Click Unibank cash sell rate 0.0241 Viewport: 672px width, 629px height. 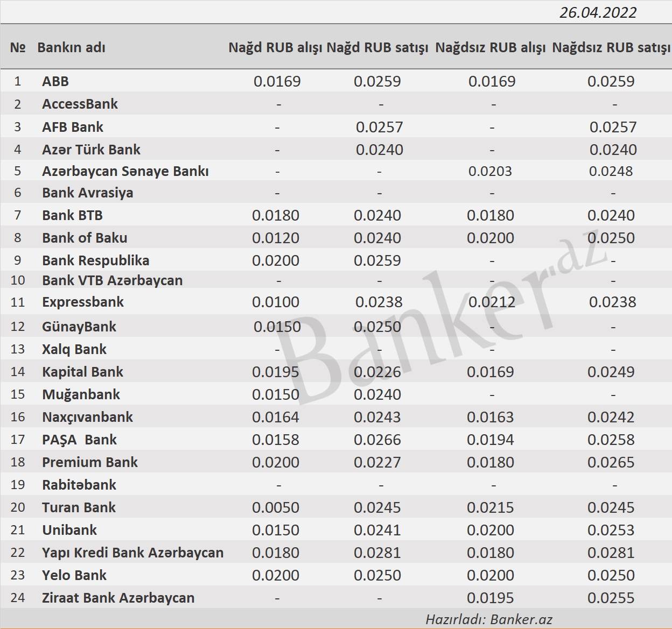pyautogui.click(x=377, y=530)
